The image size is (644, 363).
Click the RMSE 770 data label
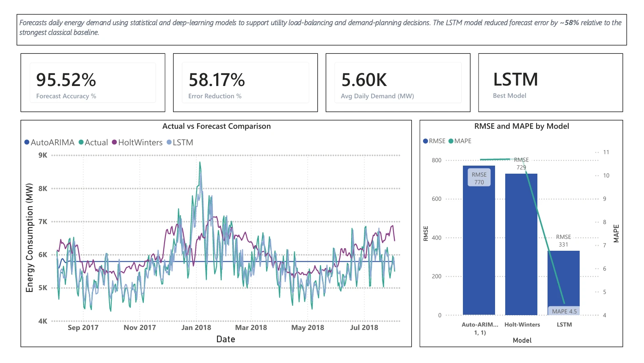pyautogui.click(x=479, y=178)
